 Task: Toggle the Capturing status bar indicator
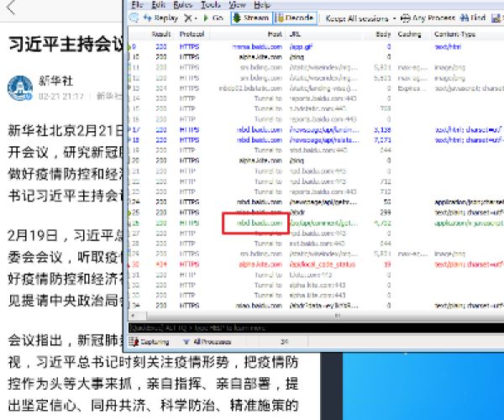tap(150, 342)
